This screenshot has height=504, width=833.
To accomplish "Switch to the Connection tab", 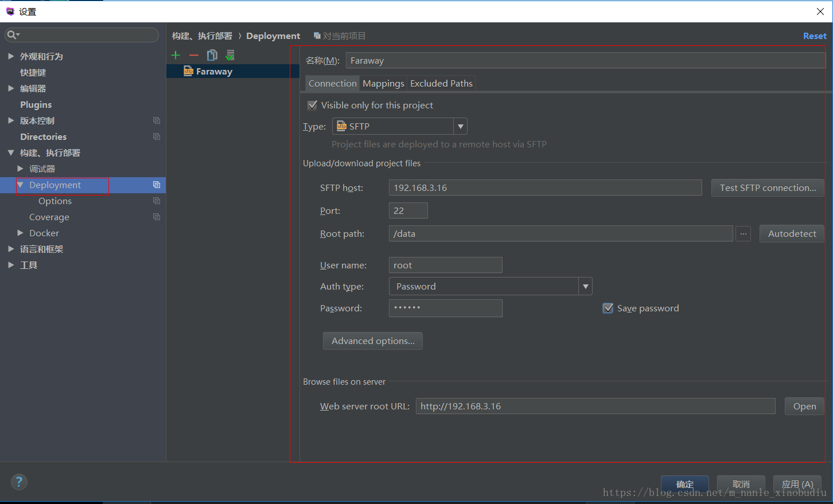I will point(333,83).
